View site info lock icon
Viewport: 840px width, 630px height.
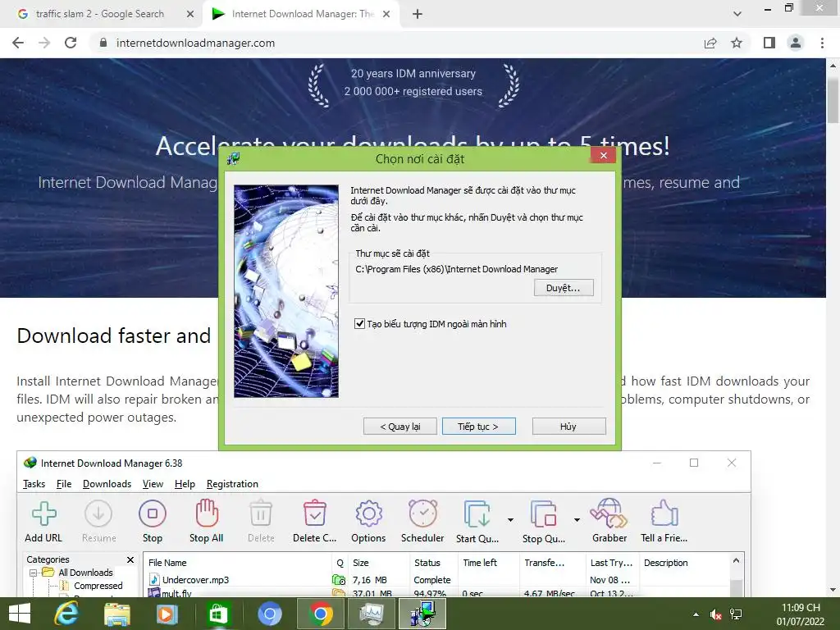103,43
